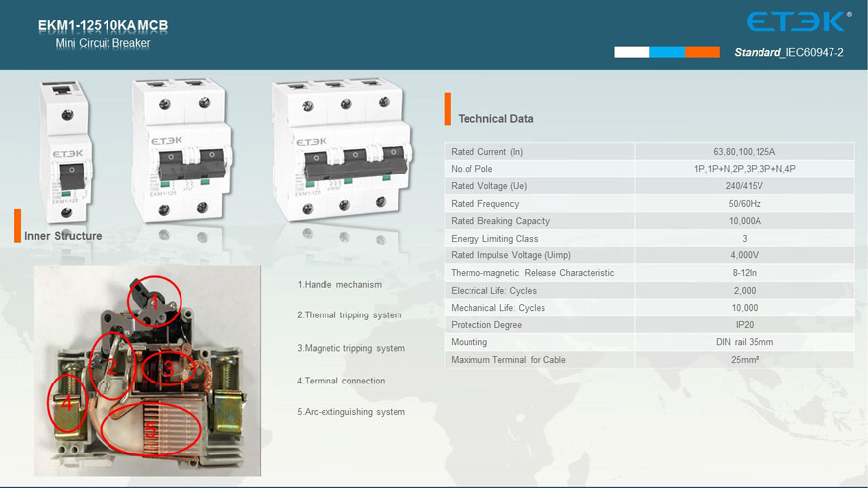Click the 'Rated Frequency' row label
This screenshot has height=488, width=868.
[x=485, y=204]
